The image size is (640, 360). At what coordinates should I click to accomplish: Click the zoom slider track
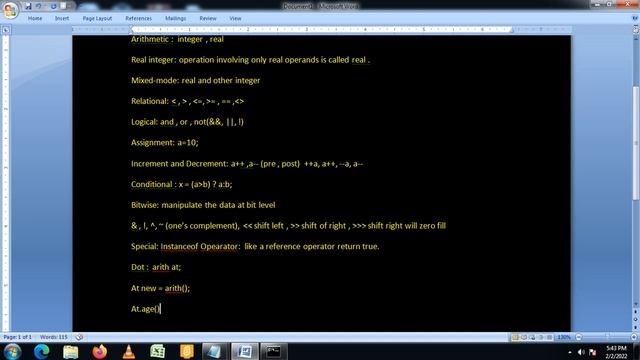(606, 337)
